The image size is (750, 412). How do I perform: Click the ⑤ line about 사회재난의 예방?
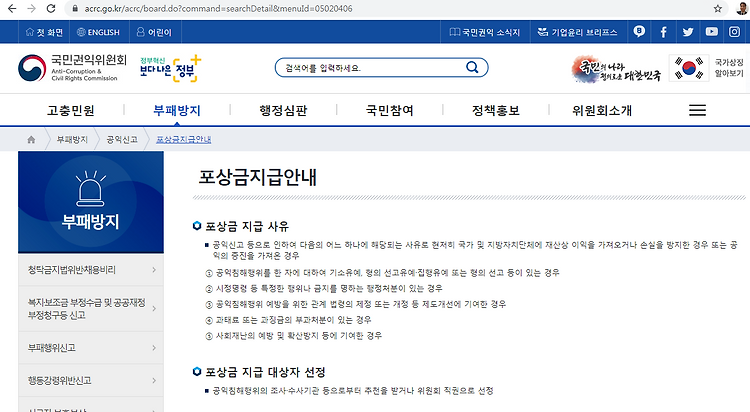(294, 336)
